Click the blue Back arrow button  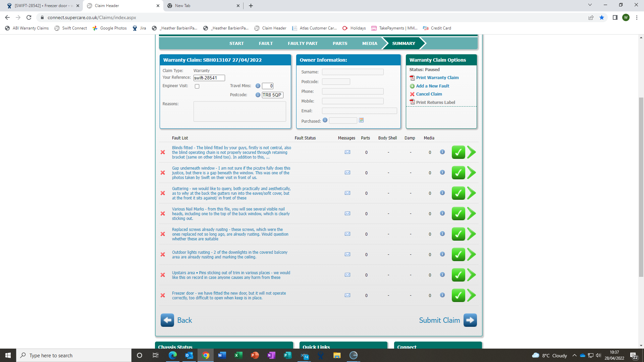[x=167, y=320]
